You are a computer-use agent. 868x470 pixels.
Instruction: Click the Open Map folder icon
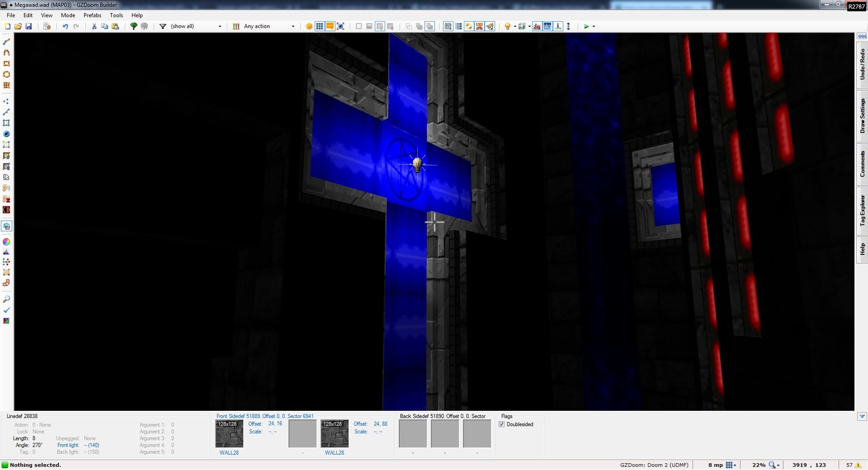(18, 26)
